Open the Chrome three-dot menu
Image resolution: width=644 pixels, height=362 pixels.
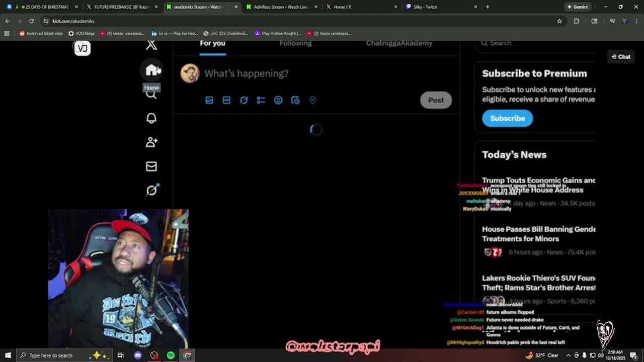[x=637, y=21]
